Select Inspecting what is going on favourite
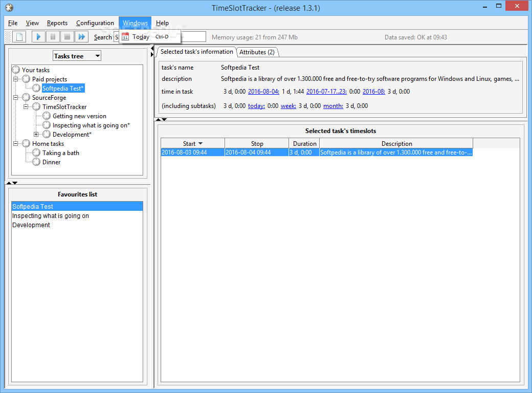 77,215
